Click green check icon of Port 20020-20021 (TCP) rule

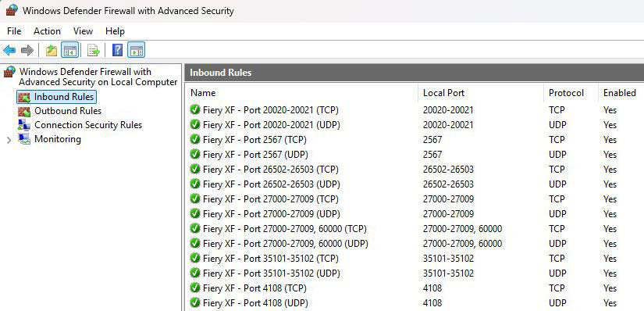pyautogui.click(x=195, y=110)
